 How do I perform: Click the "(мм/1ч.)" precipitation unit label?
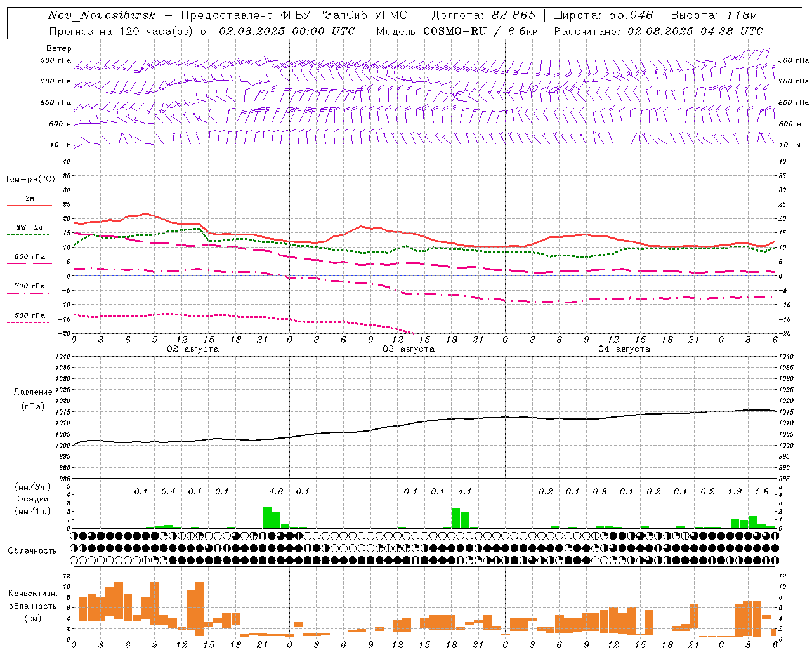32,511
